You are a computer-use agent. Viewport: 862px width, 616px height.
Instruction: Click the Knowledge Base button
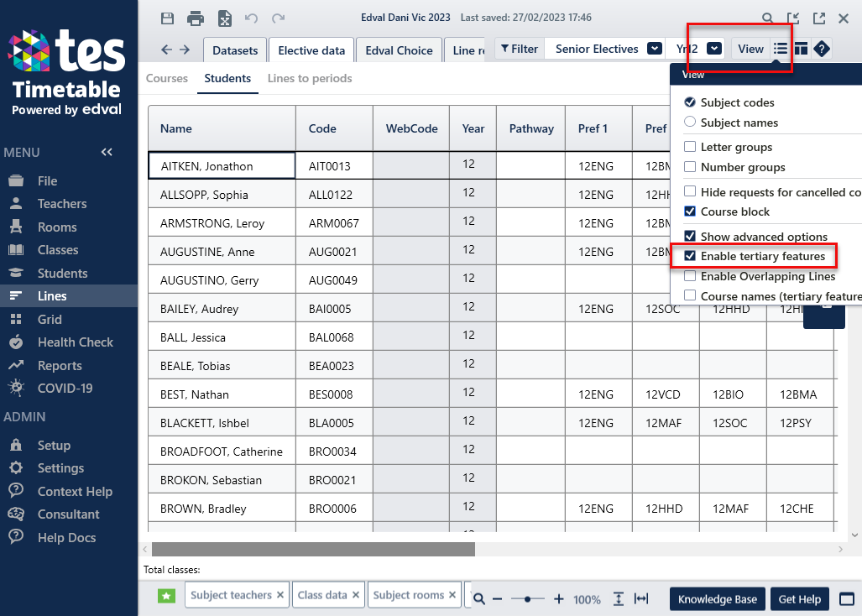[717, 599]
